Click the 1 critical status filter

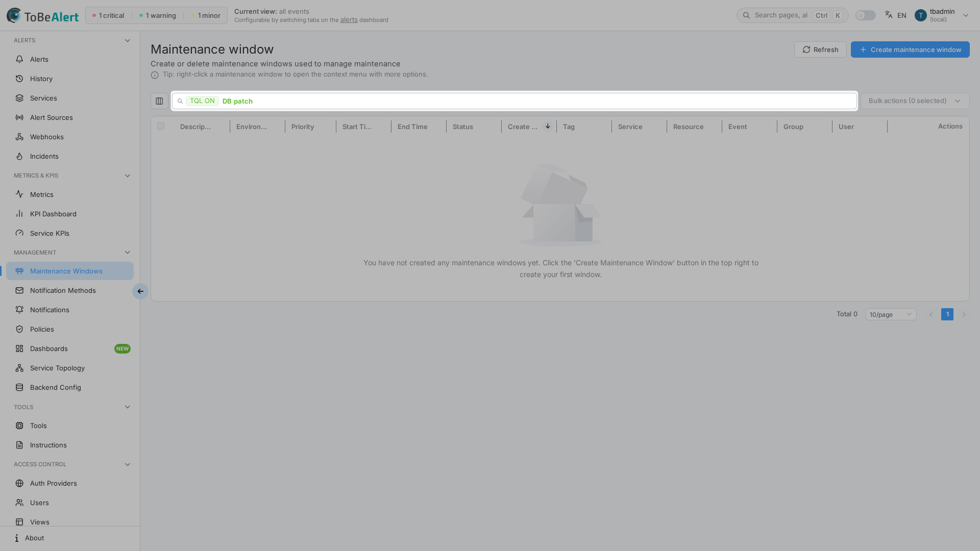[x=108, y=15]
